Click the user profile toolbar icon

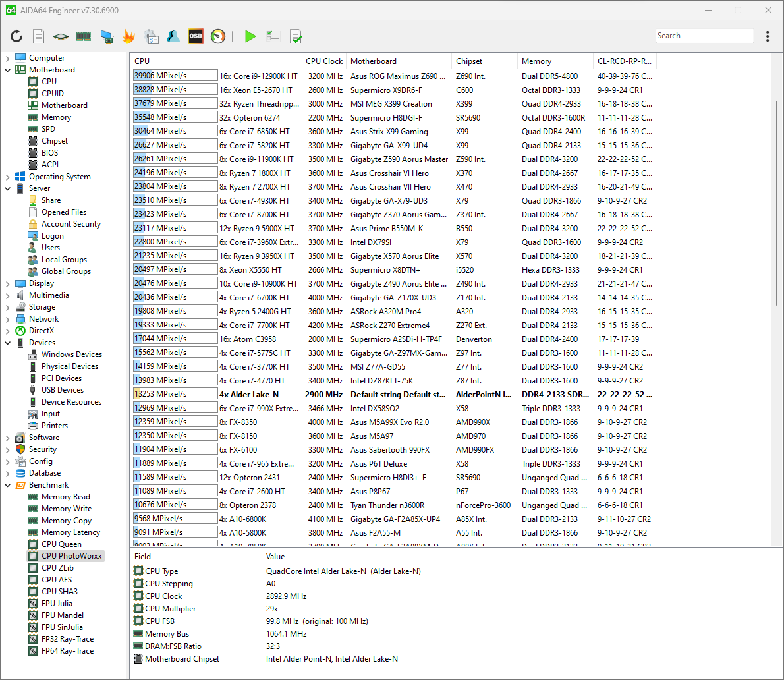[x=173, y=36]
